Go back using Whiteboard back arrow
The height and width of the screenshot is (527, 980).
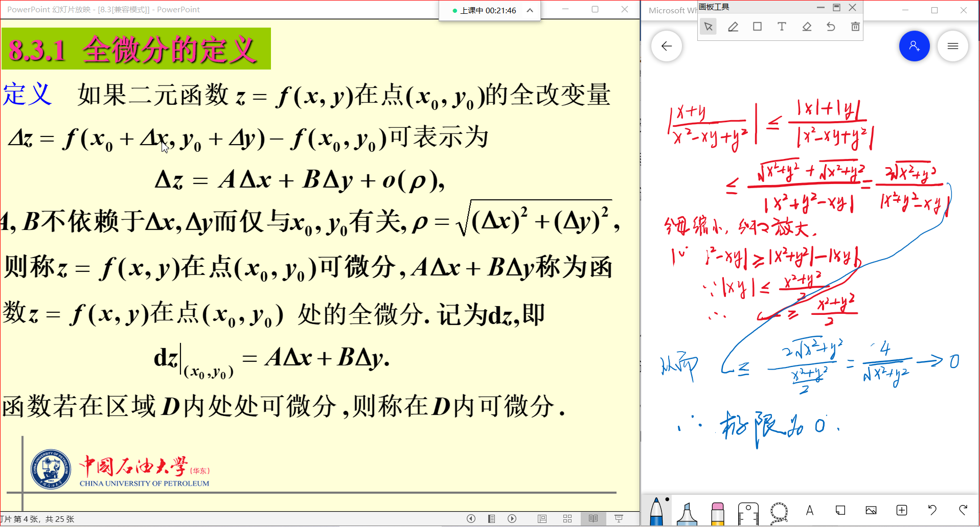667,46
